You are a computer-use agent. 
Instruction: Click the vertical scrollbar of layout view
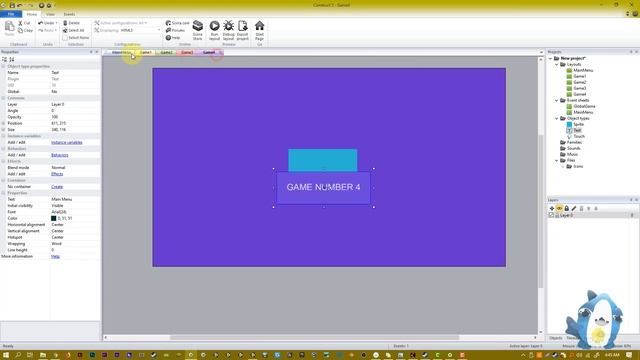coord(541,210)
